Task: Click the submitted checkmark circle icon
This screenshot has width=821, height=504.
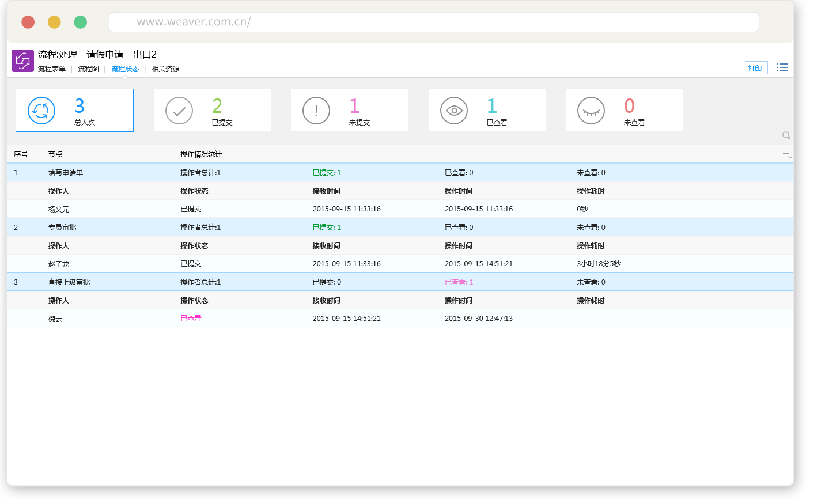Action: (179, 111)
